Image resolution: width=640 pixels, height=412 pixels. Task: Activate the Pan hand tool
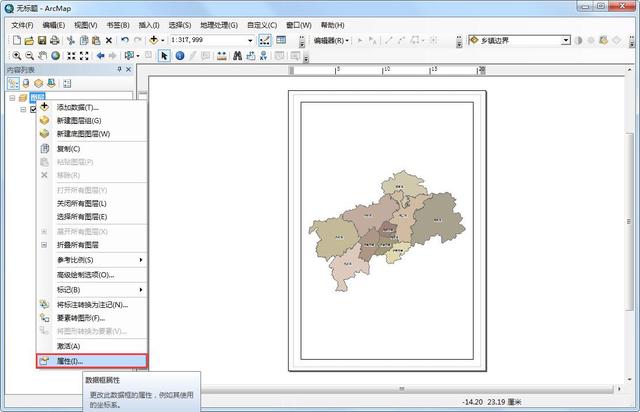click(42, 56)
